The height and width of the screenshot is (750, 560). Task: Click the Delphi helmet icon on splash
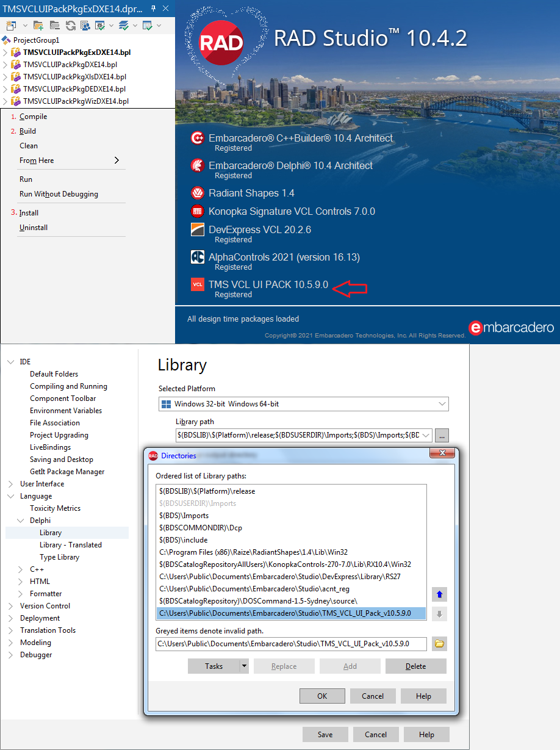tap(198, 165)
